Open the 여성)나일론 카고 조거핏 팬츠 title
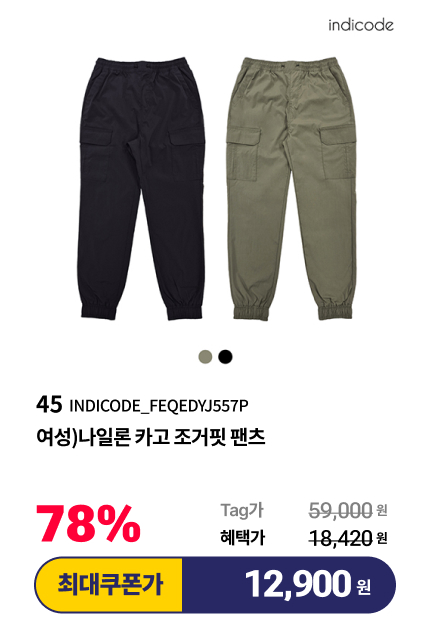 pos(151,437)
